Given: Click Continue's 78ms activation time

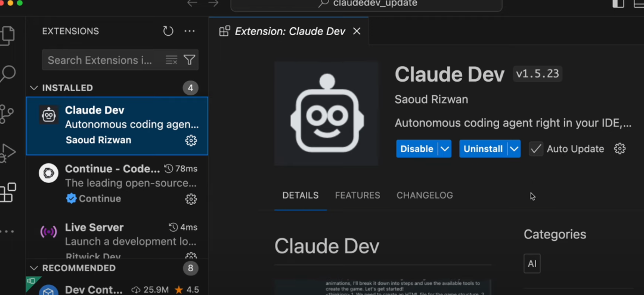Looking at the screenshot, I should pos(181,169).
